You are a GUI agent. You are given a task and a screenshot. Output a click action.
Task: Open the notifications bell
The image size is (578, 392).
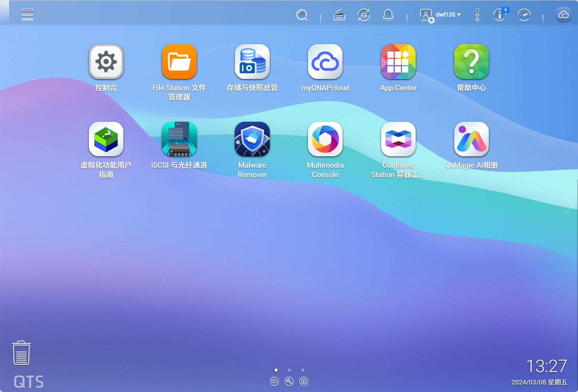pos(388,15)
